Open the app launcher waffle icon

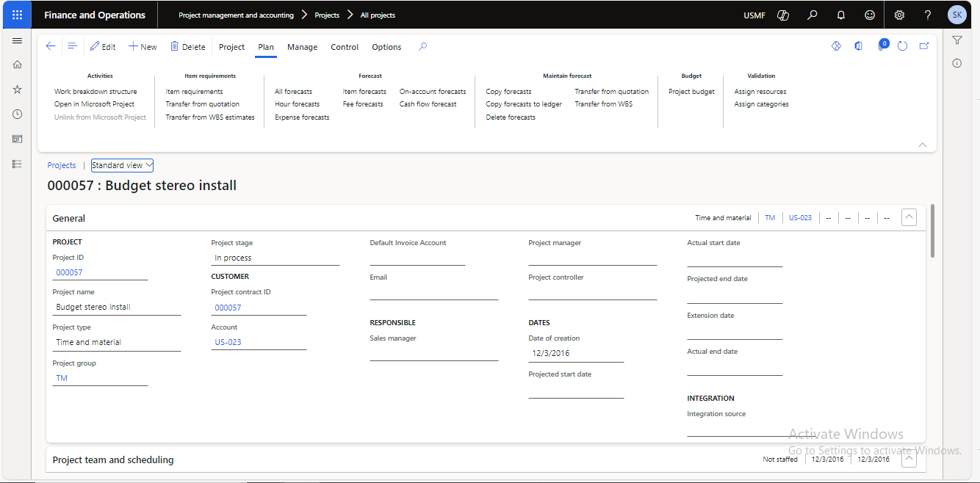tap(17, 15)
